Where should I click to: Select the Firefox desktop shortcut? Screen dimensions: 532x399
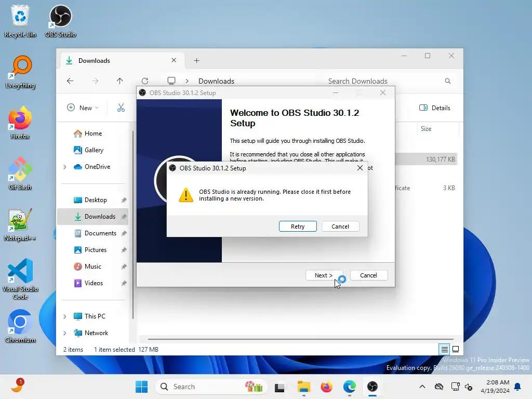20,123
